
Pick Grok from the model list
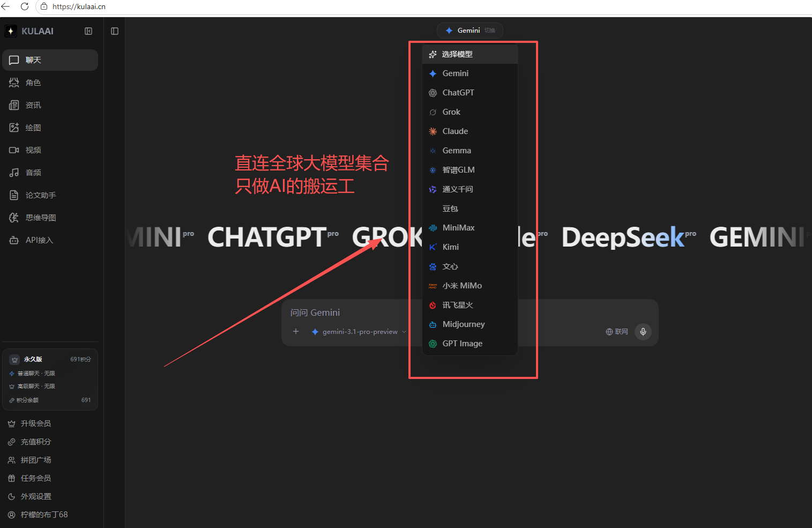[470, 112]
